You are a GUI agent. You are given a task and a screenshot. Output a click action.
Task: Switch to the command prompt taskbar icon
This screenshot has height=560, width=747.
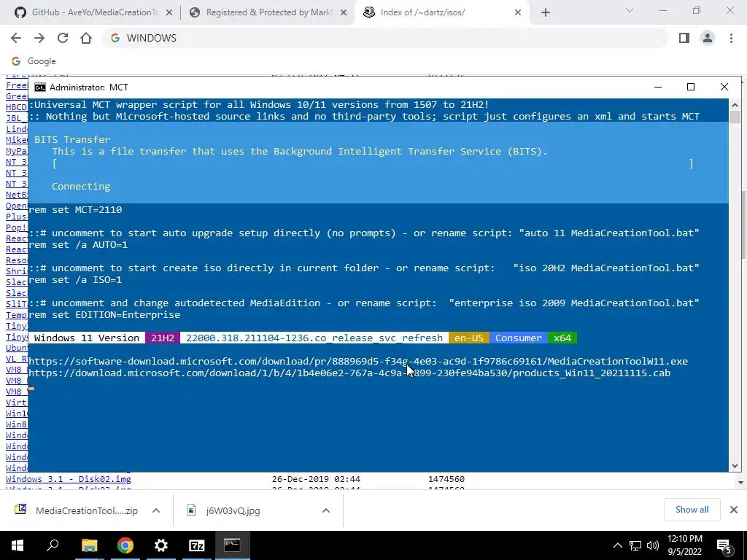pos(232,545)
